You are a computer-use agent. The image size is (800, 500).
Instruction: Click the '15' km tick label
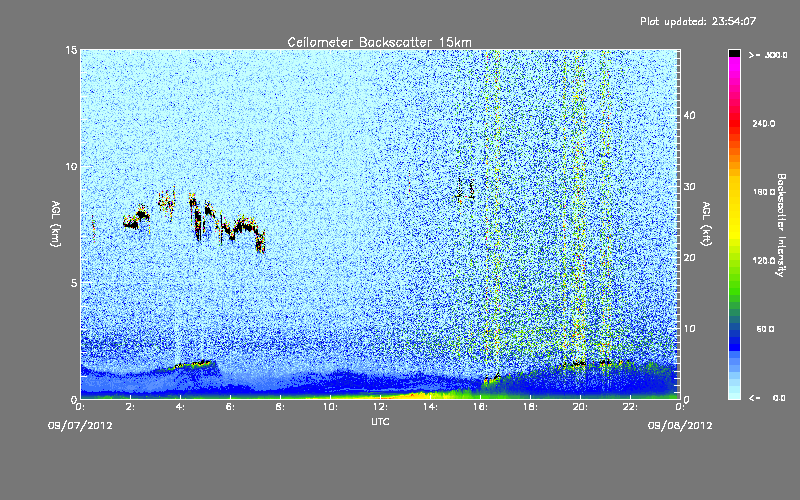pyautogui.click(x=71, y=50)
